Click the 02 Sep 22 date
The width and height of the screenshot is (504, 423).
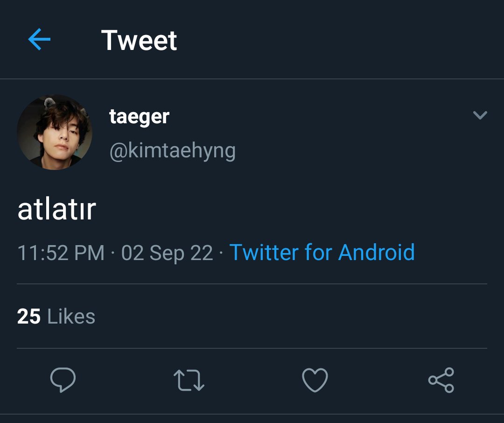click(x=167, y=253)
